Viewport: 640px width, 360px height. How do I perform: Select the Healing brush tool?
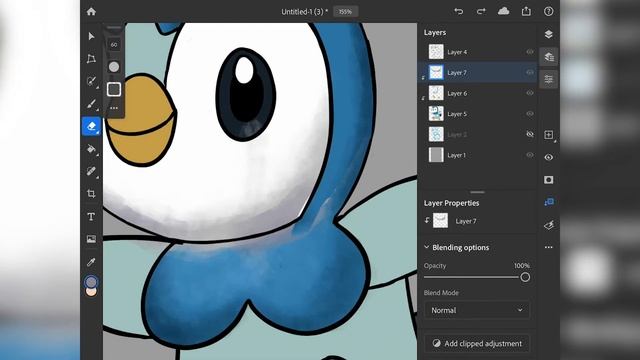coord(91,171)
